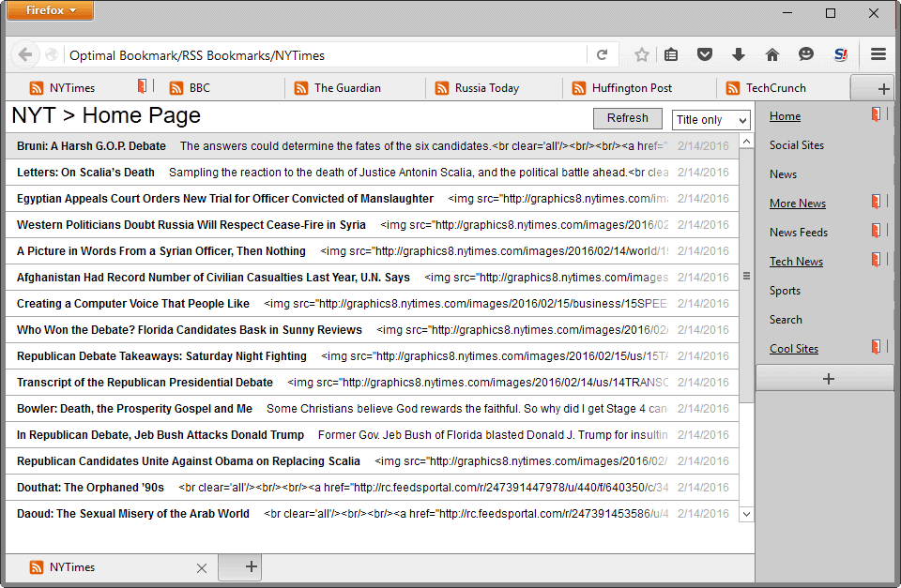Open the Title only dropdown
The height and width of the screenshot is (588, 901).
pyautogui.click(x=710, y=120)
